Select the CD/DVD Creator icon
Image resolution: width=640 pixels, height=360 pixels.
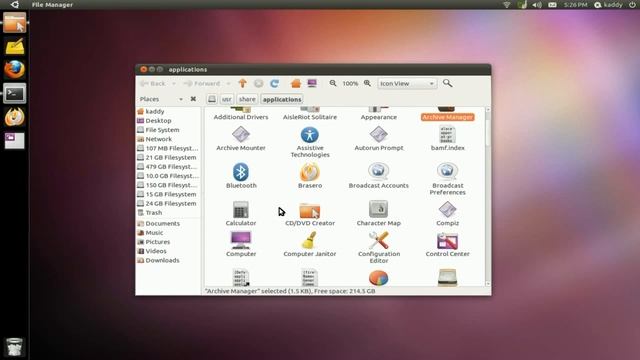click(310, 211)
